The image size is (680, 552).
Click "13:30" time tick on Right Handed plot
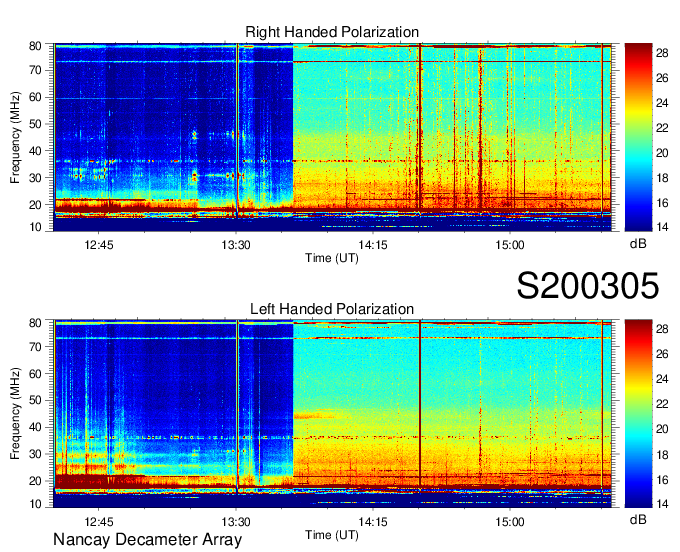tap(236, 245)
